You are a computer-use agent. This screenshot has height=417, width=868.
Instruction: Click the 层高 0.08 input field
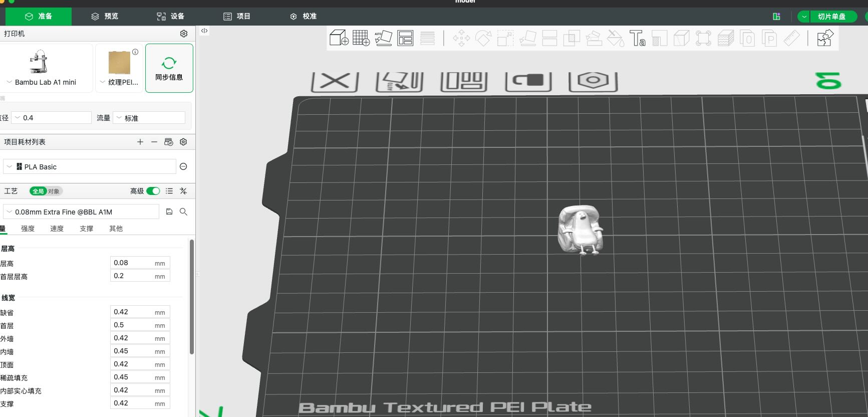[140, 263]
